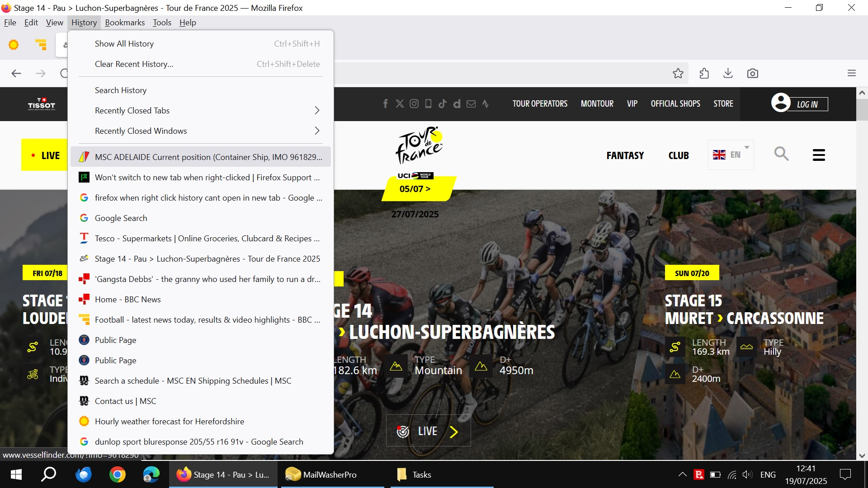Click MONTOUR link
The image size is (868, 488).
pos(597,104)
